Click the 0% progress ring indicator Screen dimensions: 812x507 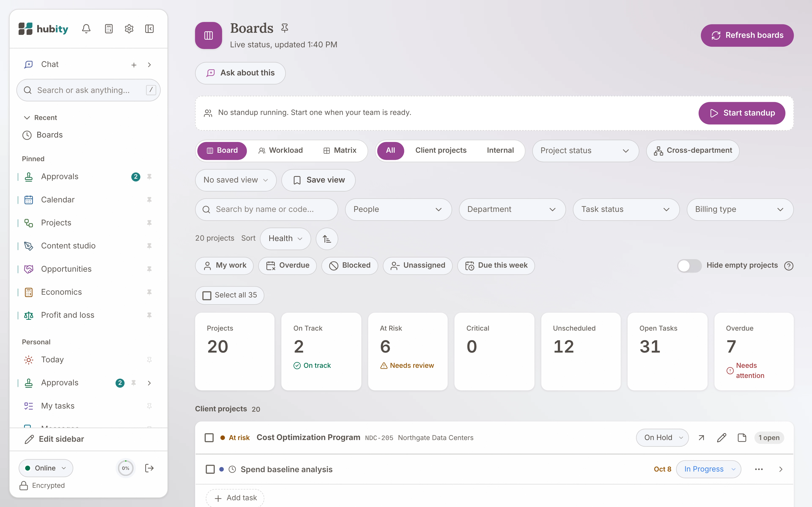pyautogui.click(x=125, y=468)
